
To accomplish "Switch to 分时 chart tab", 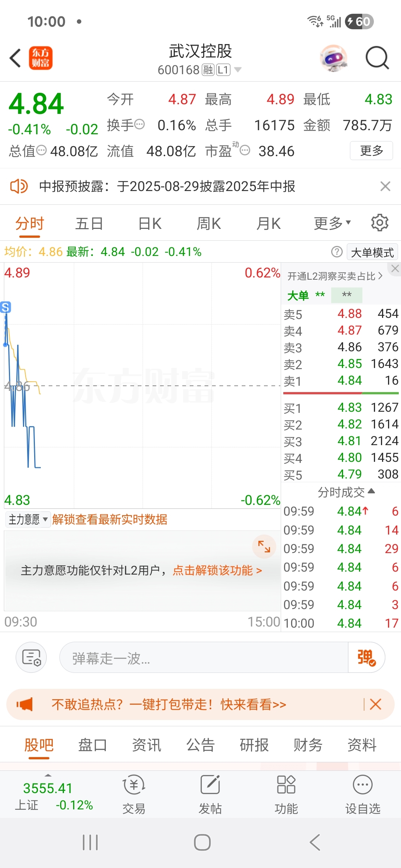I will tap(30, 224).
